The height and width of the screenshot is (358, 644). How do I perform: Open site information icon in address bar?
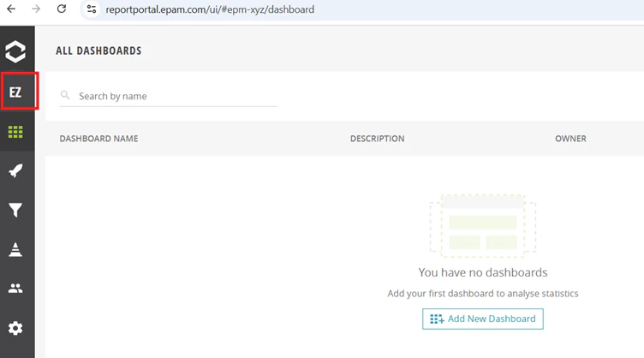[x=91, y=9]
